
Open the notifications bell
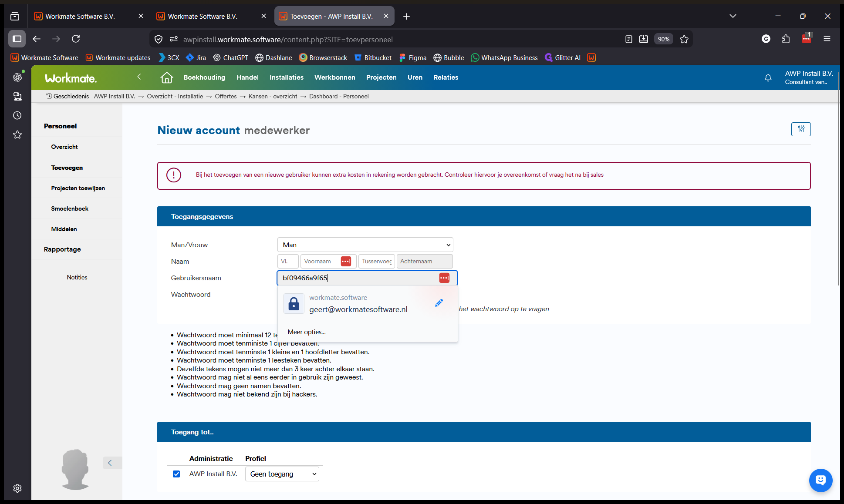[x=768, y=77]
